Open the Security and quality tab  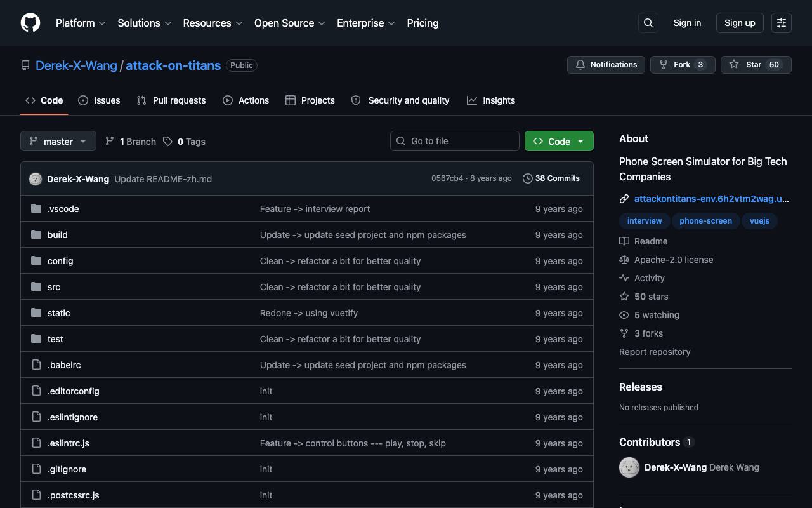pyautogui.click(x=400, y=100)
